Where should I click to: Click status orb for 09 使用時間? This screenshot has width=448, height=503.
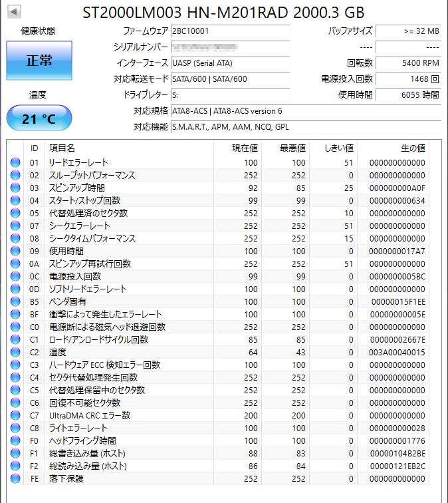click(x=15, y=251)
